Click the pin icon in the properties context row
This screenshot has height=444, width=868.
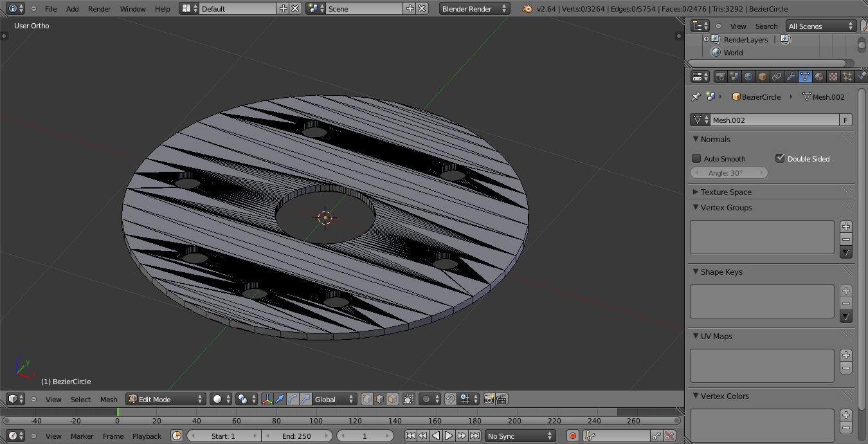coord(696,97)
